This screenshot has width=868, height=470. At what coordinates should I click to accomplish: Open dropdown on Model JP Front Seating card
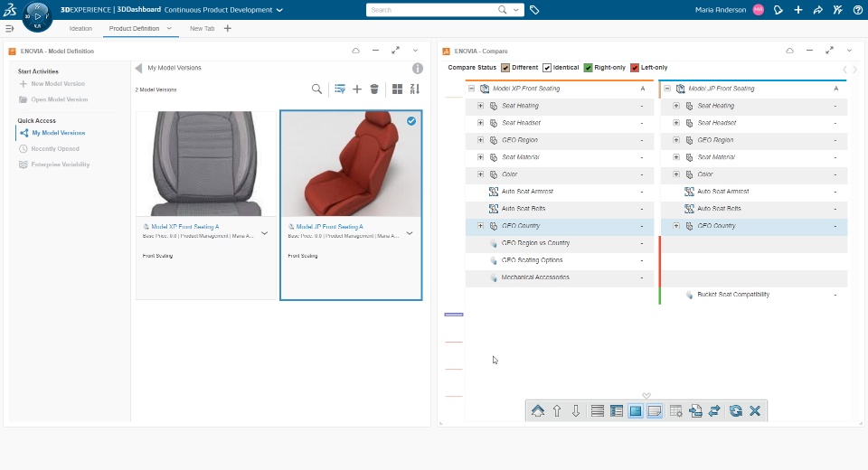[x=410, y=233]
